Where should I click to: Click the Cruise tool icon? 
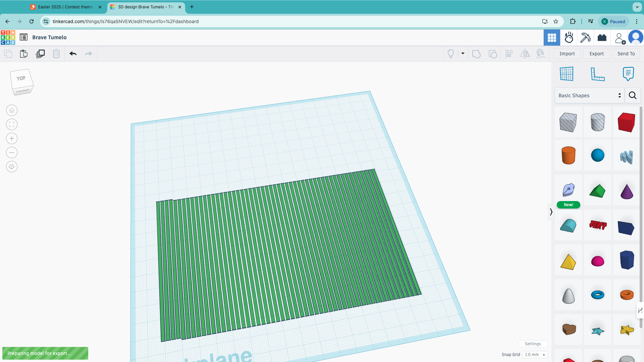(541, 54)
